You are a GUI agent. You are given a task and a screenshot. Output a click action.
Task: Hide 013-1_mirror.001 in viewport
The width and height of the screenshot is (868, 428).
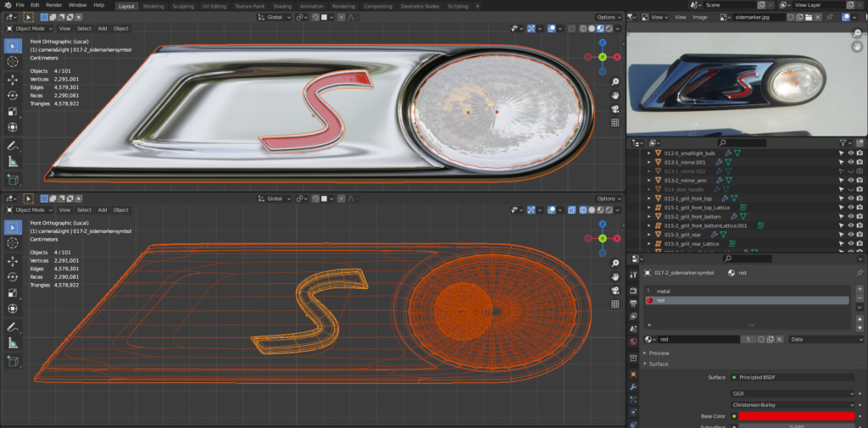tap(850, 162)
